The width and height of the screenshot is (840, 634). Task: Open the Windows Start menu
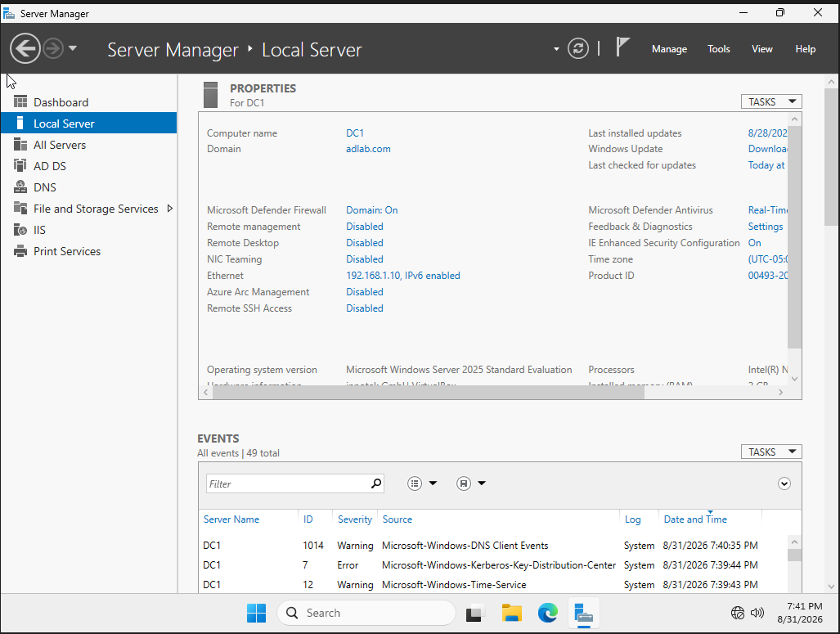point(257,613)
